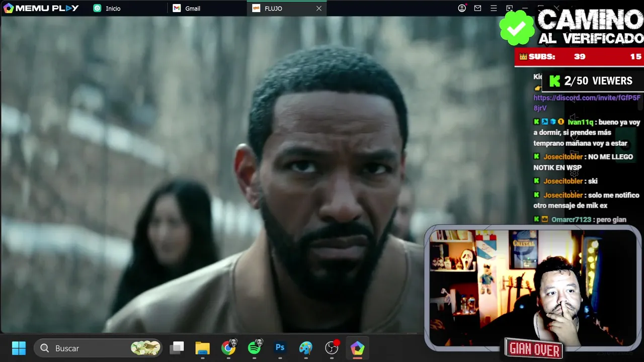Open the MEmu mail messages icon

click(x=477, y=8)
